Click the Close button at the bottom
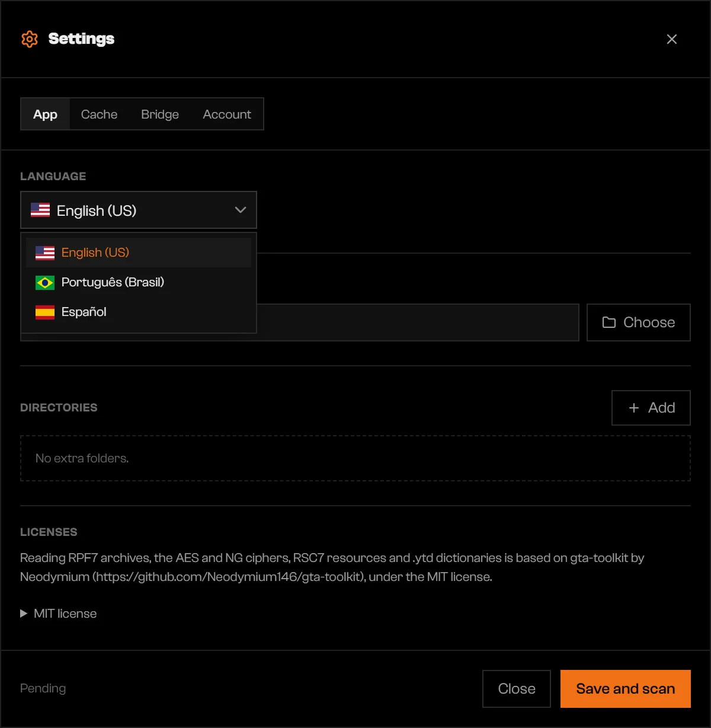Screen dimensions: 711x728 517,689
